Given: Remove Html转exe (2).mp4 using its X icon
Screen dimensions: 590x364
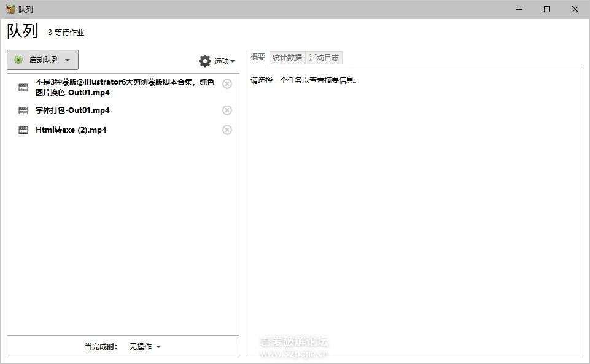Looking at the screenshot, I should click(227, 130).
